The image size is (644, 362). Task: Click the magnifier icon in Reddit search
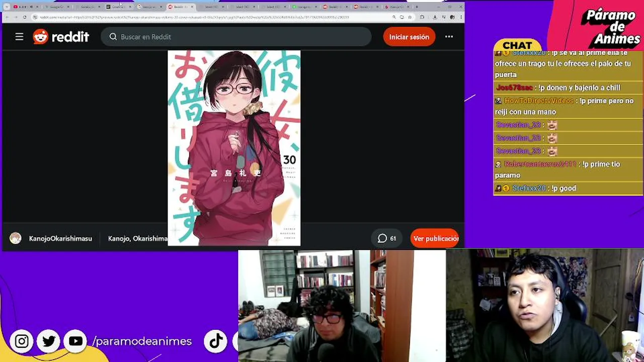click(x=113, y=37)
